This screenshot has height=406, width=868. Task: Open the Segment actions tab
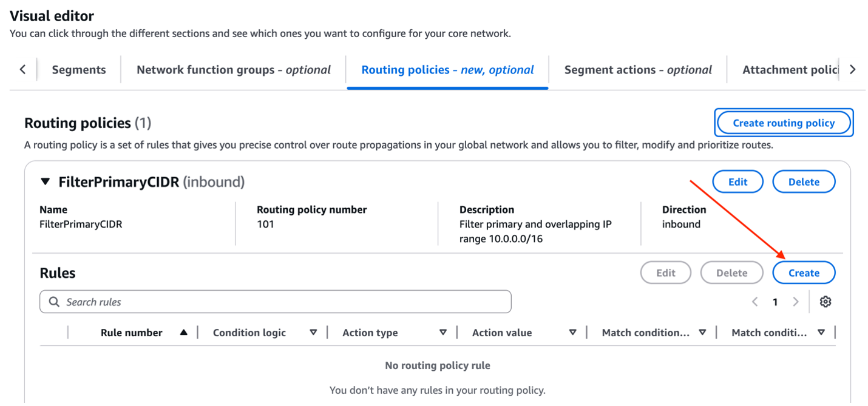coord(638,69)
